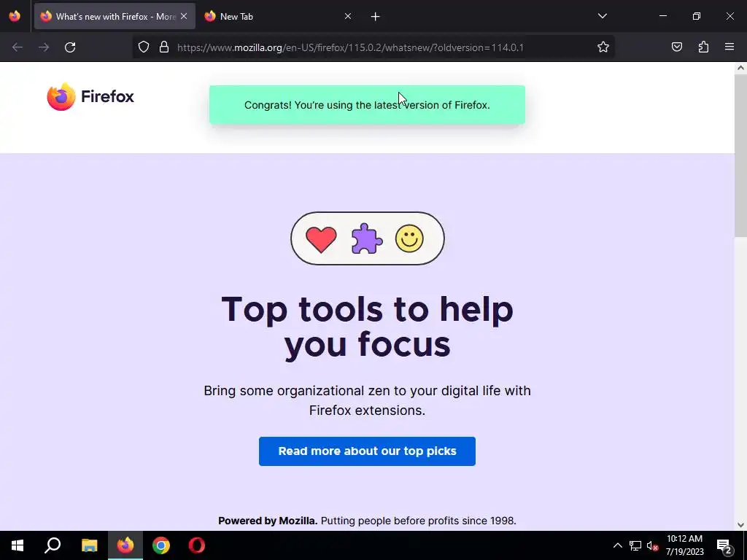Switch to What's new with Firefox tab
This screenshot has height=560, width=747.
click(x=115, y=16)
